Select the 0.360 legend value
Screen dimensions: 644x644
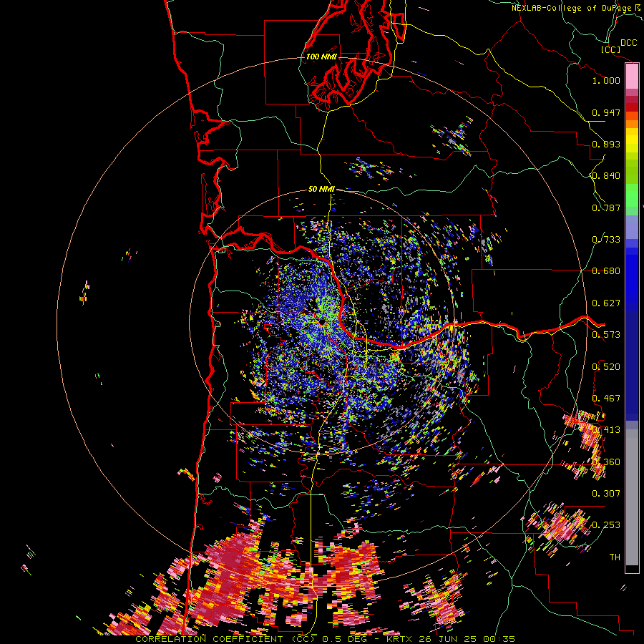[606, 462]
